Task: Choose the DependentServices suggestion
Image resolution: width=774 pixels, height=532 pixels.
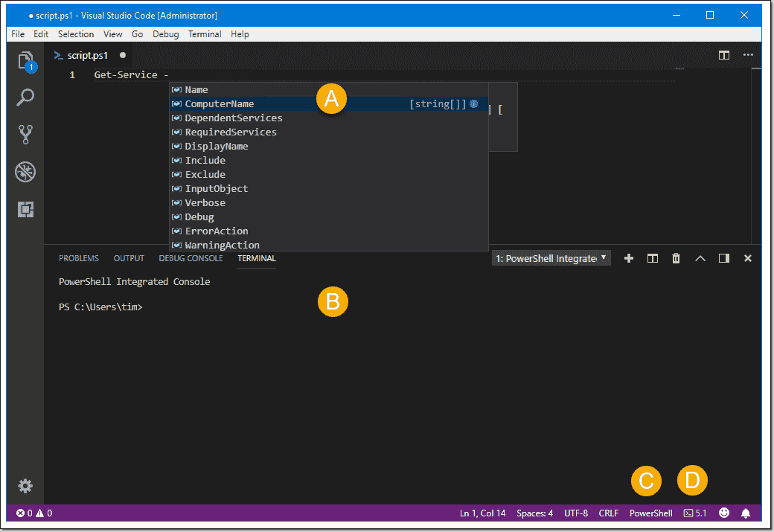Action: [x=329, y=118]
